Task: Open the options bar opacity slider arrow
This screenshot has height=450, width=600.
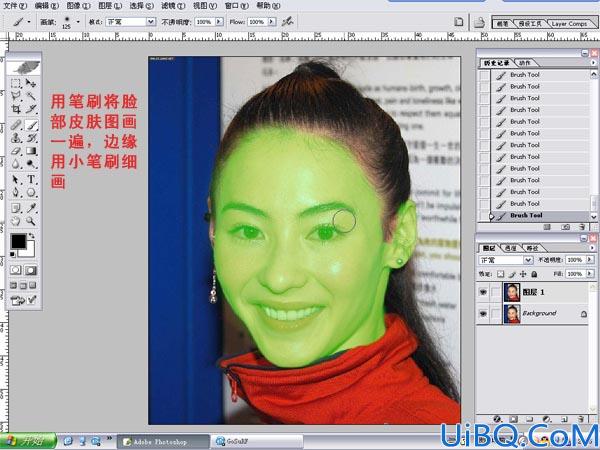Action: 219,22
